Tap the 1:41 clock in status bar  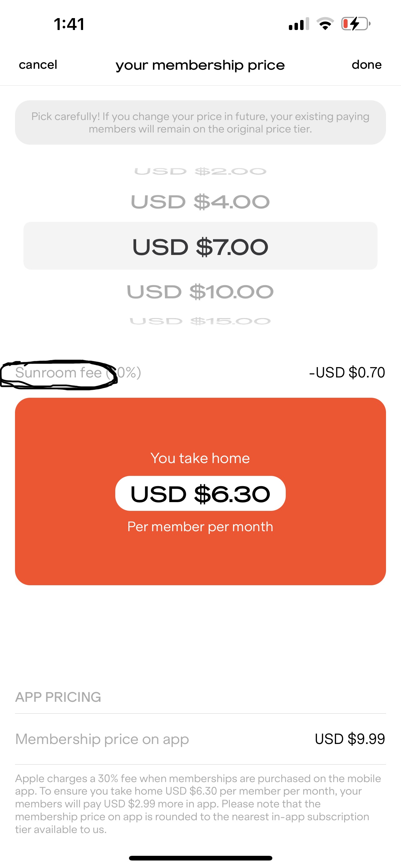click(x=69, y=24)
